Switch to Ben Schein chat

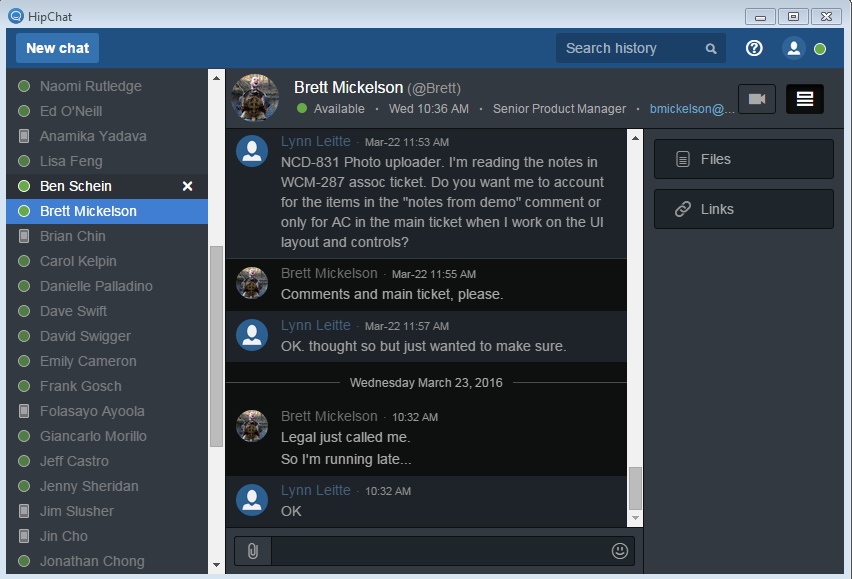click(107, 186)
